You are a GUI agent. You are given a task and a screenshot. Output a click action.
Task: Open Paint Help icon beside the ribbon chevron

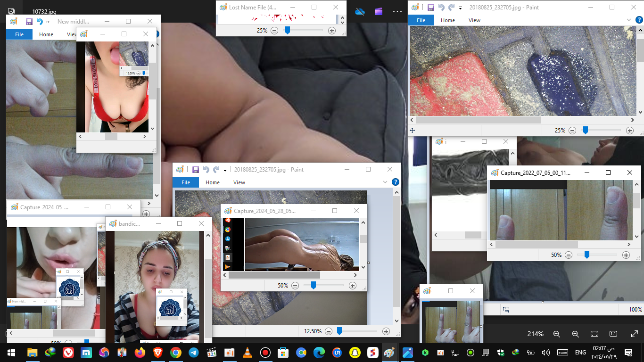tap(396, 182)
